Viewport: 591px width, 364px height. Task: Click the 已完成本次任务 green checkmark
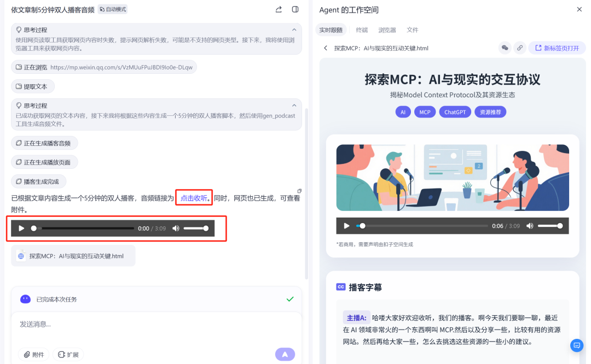coord(290,300)
